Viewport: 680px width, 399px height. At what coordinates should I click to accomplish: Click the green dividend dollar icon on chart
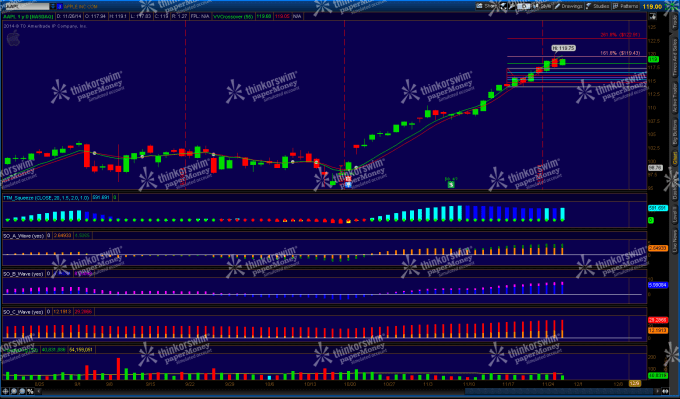coord(451,184)
